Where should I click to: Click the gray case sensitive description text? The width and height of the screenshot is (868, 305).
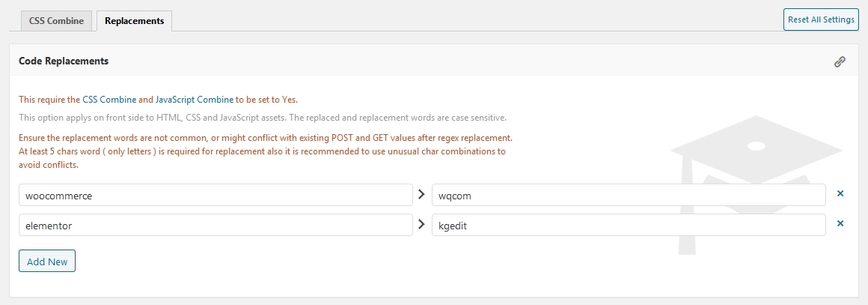coord(263,118)
